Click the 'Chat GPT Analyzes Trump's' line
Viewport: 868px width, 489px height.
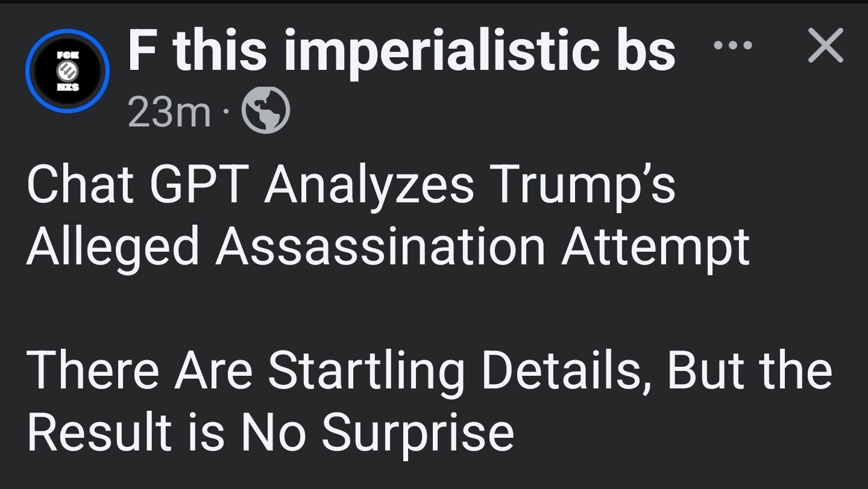[x=351, y=184]
